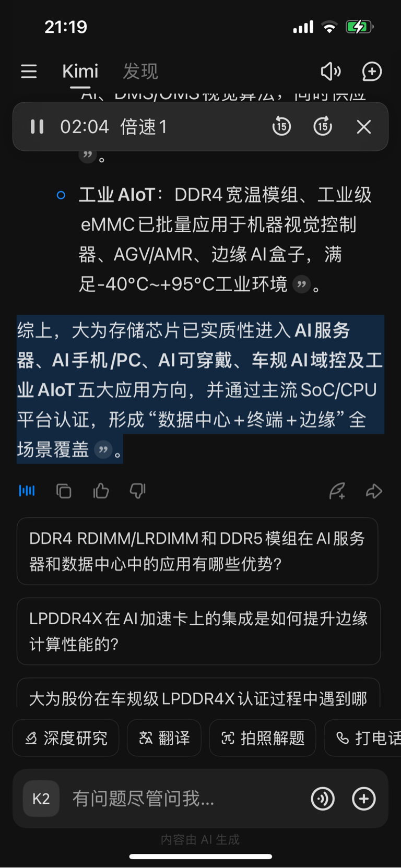Tap the blue audio waveform icon
The image size is (401, 868).
tap(27, 491)
